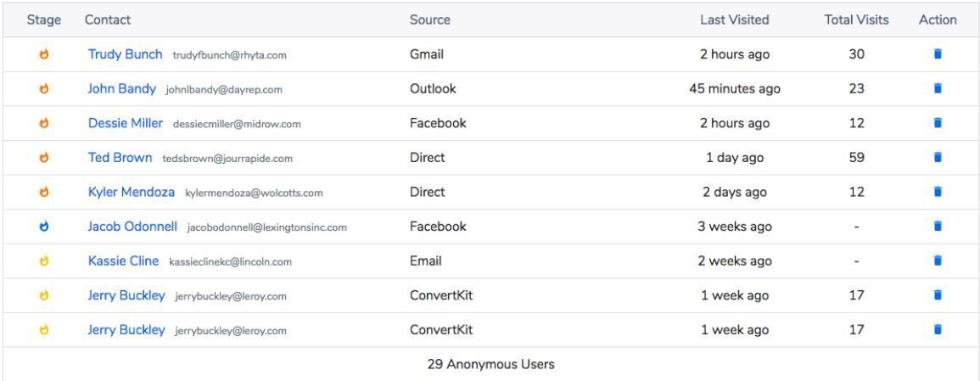Click trash icon in Kyler Mendoza row
The width and height of the screenshot is (980, 381).
(938, 192)
